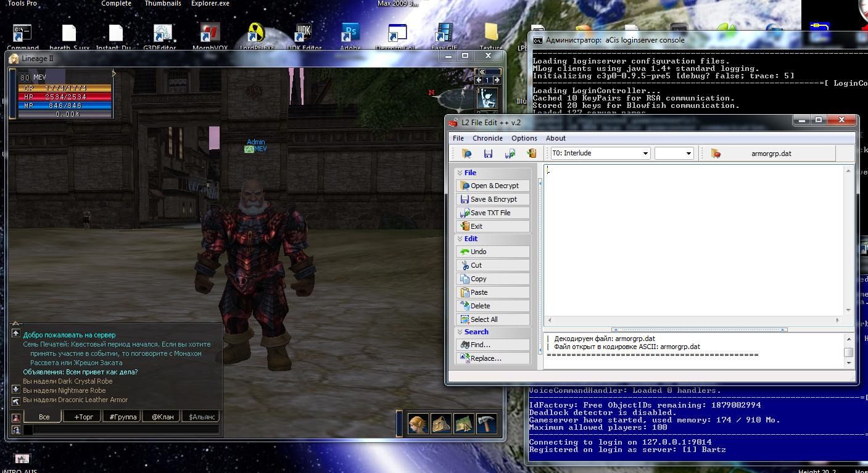Screen dimensions: 868x473
Task: Open the About menu
Action: coord(556,138)
